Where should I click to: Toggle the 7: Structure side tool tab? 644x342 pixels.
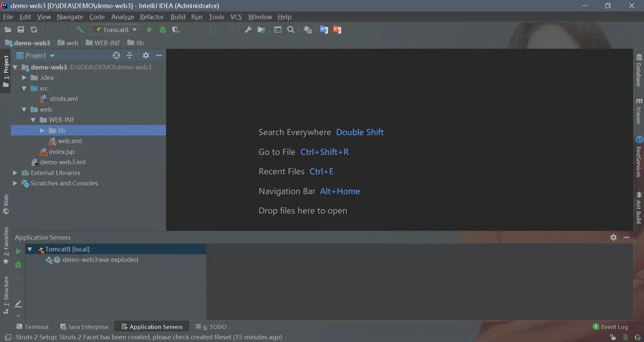[x=6, y=295]
